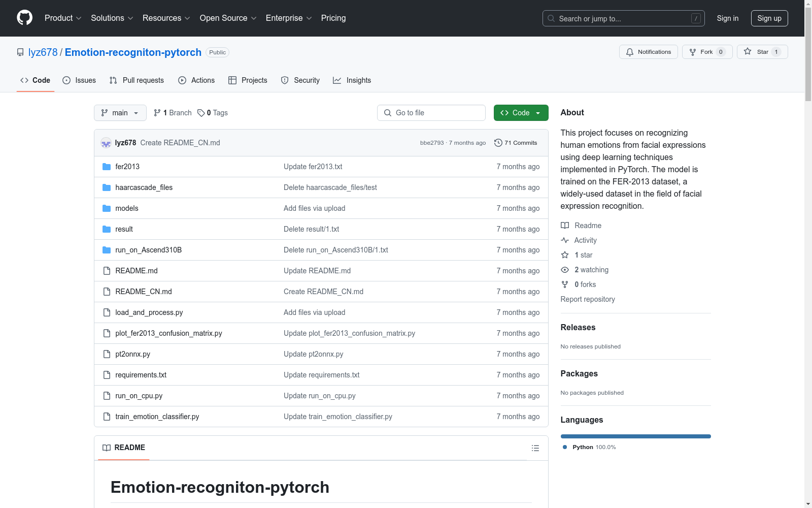Click the Sign up button
The height and width of the screenshot is (508, 812).
[x=769, y=18]
